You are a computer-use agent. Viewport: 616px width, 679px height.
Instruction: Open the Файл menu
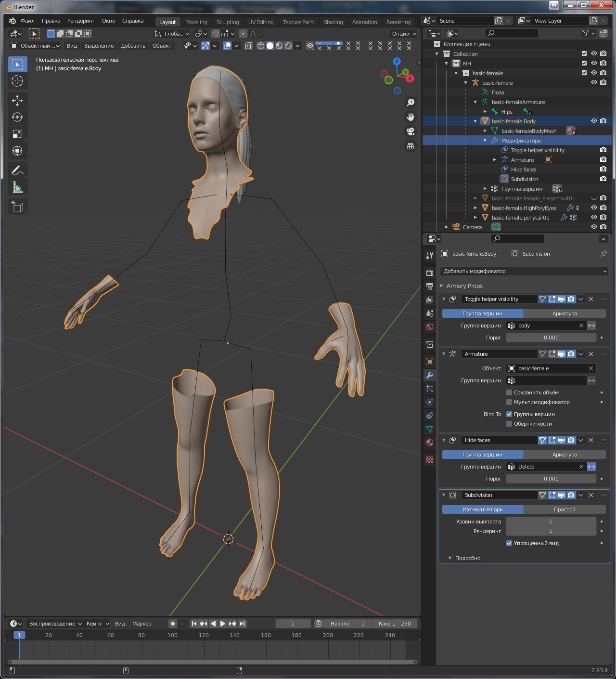(x=27, y=21)
